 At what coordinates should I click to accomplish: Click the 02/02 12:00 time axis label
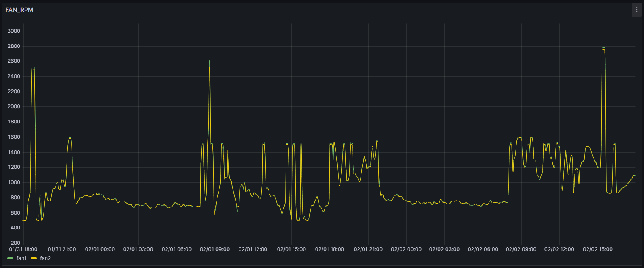pos(559,249)
